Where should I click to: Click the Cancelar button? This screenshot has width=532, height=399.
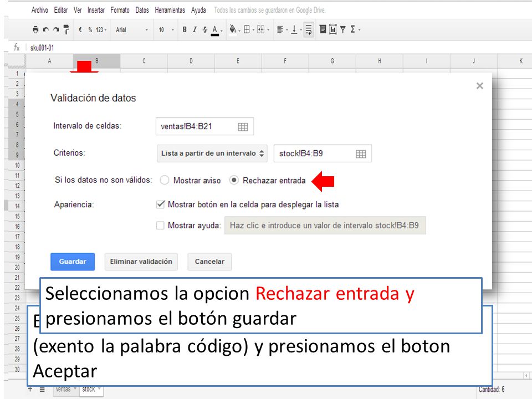(209, 262)
